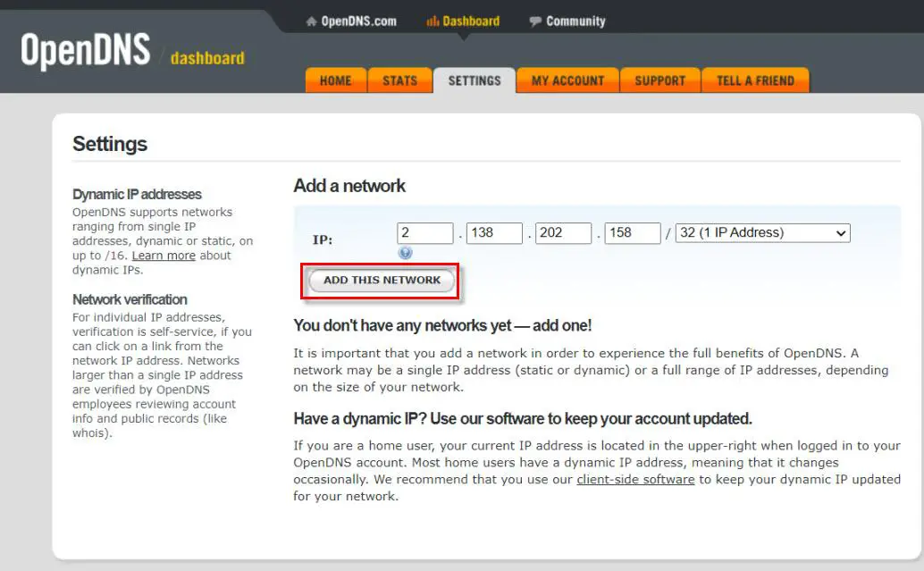The width and height of the screenshot is (924, 571).
Task: Click the bar chart icon beside Dashboard
Action: point(433,21)
